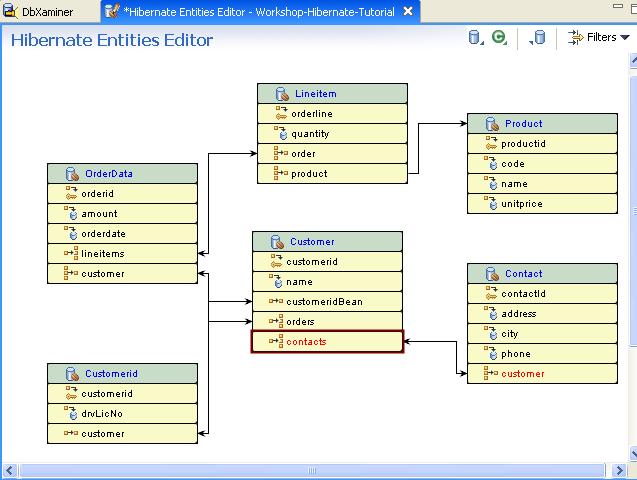Select the amount property in OrderData
This screenshot has height=480, width=637.
(x=122, y=214)
